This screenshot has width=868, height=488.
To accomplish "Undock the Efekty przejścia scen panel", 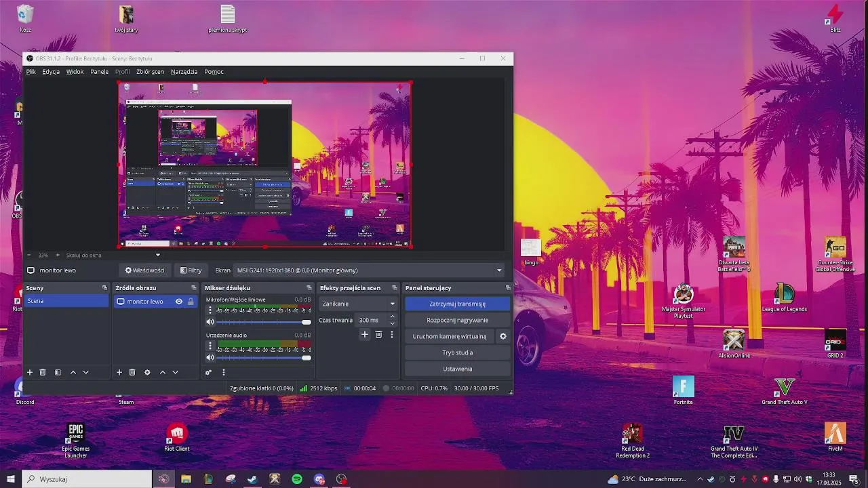I will 395,288.
